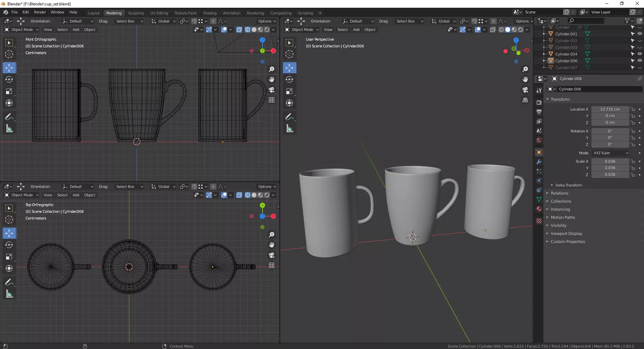
Task: Open the Physics properties tab
Action: [539, 181]
